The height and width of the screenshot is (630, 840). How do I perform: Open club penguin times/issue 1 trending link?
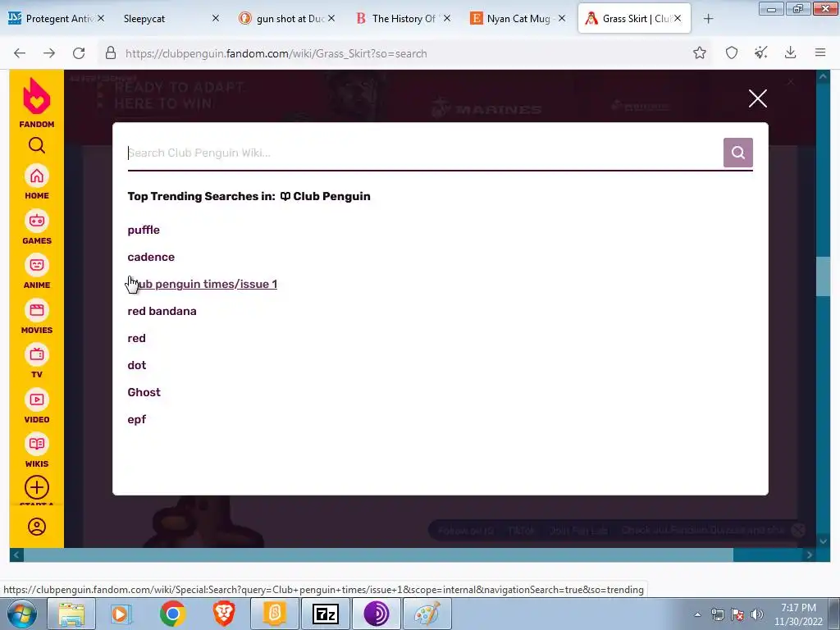click(203, 284)
